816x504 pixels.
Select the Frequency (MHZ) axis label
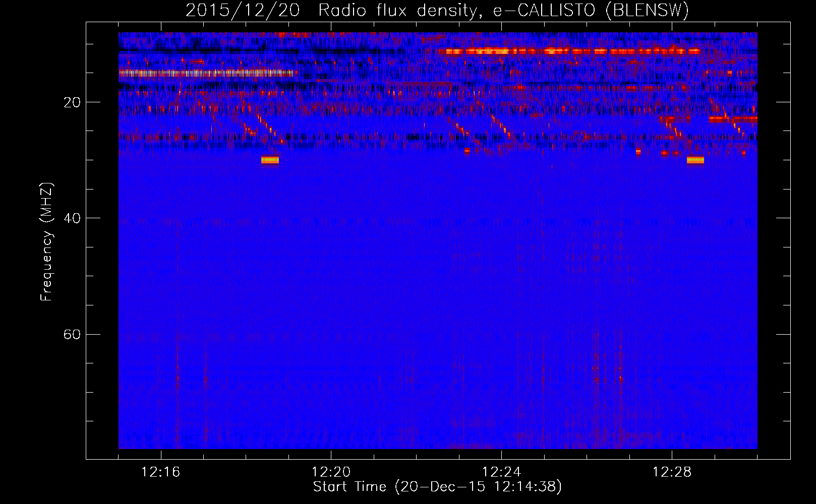pos(46,241)
